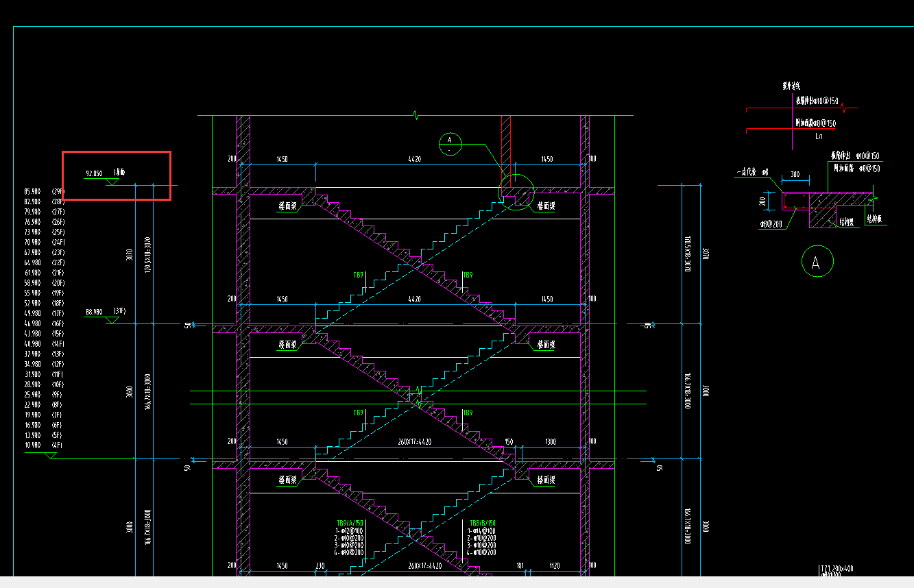The image size is (914, 588).
Task: Click the 85.980 (29F) table row
Action: pos(44,191)
